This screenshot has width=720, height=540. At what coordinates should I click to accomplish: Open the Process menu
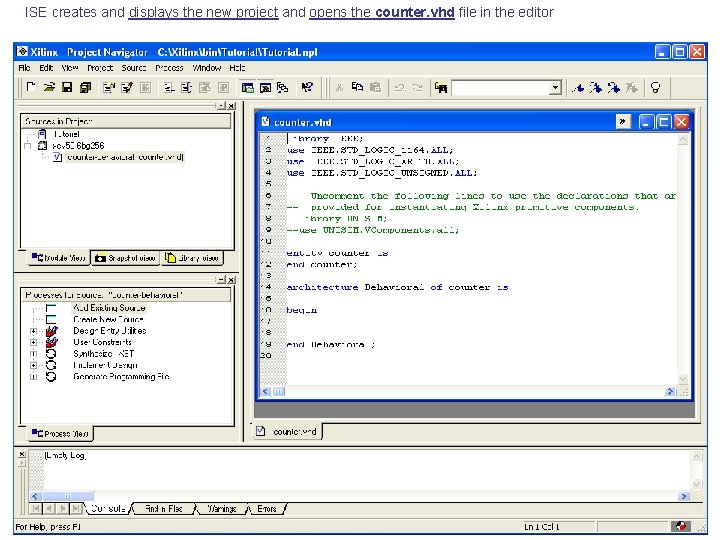pos(169,68)
